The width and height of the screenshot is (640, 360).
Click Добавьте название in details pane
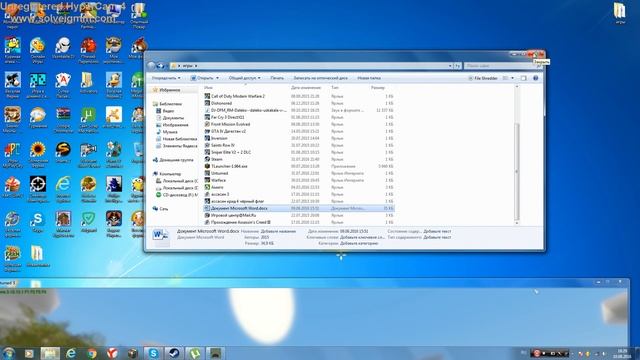pos(278,231)
